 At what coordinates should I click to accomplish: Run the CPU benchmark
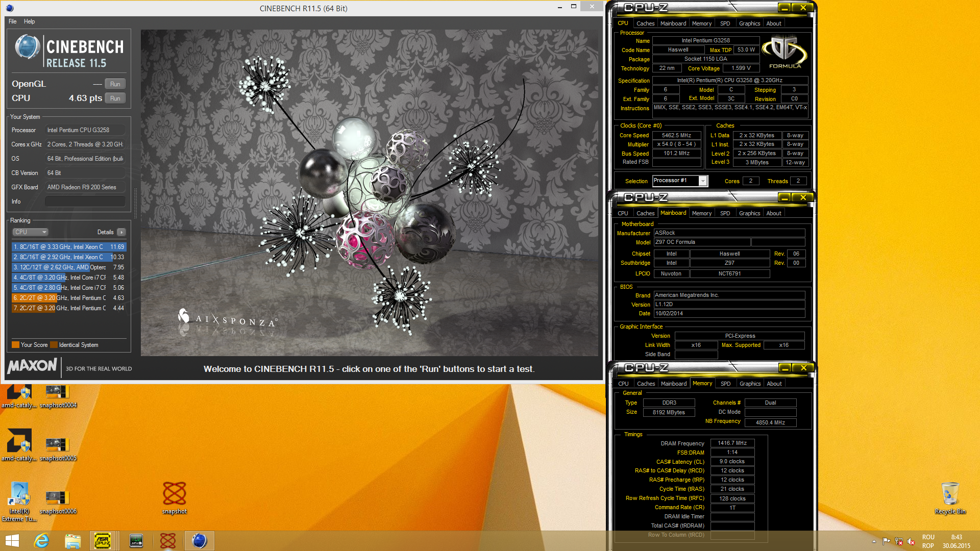point(115,98)
